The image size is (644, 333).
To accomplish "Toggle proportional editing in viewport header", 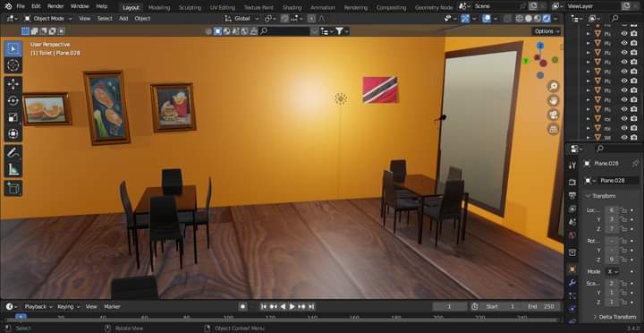I will click(x=311, y=19).
